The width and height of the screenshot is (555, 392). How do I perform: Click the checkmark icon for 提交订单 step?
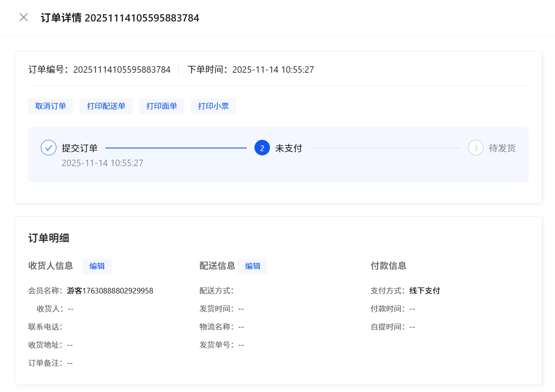pyautogui.click(x=49, y=148)
